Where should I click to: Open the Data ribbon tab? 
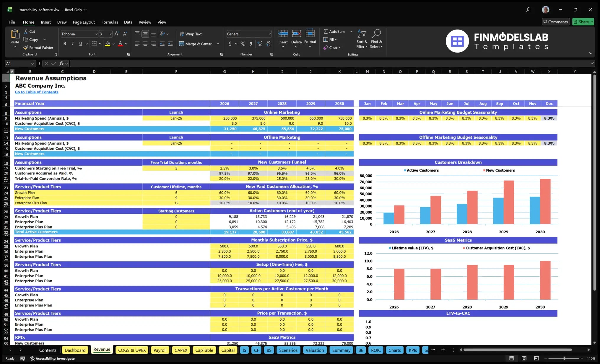pyautogui.click(x=128, y=22)
